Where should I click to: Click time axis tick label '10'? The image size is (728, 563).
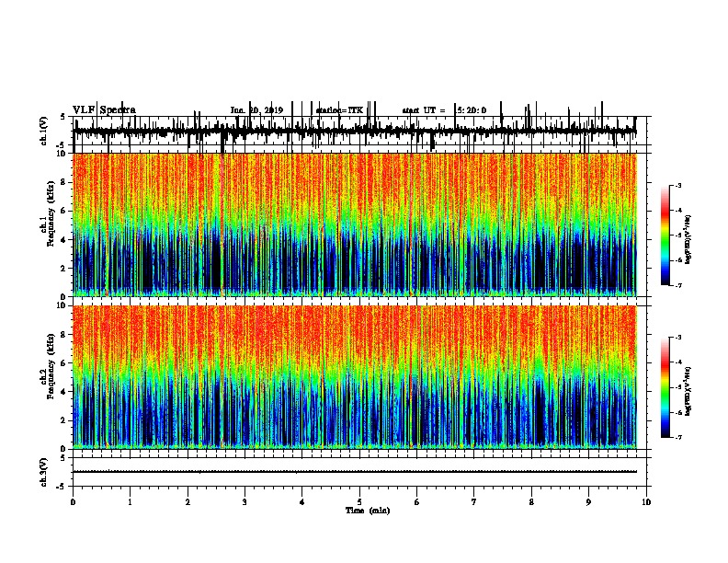646,501
